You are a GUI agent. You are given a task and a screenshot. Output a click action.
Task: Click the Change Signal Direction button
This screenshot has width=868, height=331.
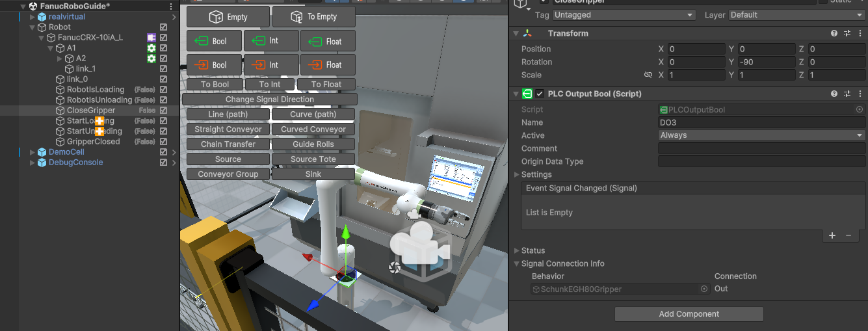click(x=270, y=99)
